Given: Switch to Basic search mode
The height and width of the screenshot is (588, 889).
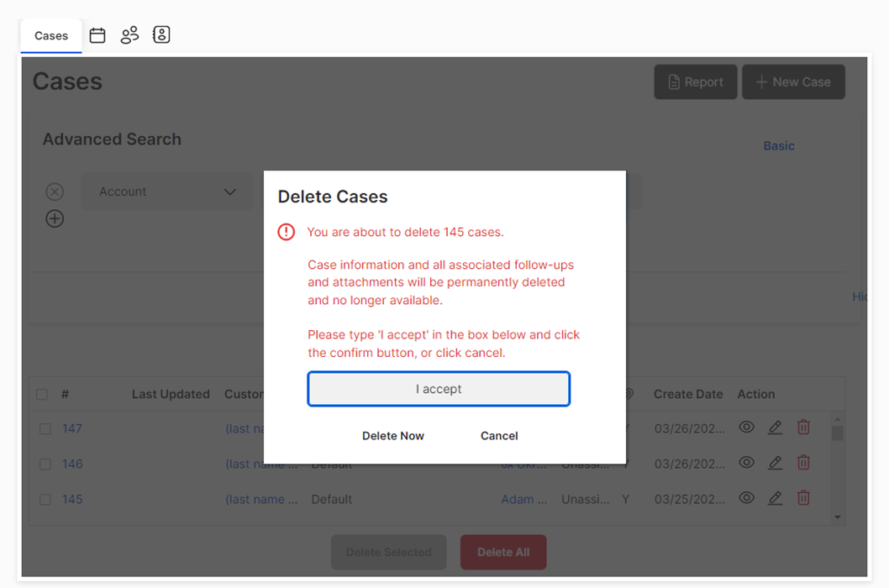Looking at the screenshot, I should [778, 145].
